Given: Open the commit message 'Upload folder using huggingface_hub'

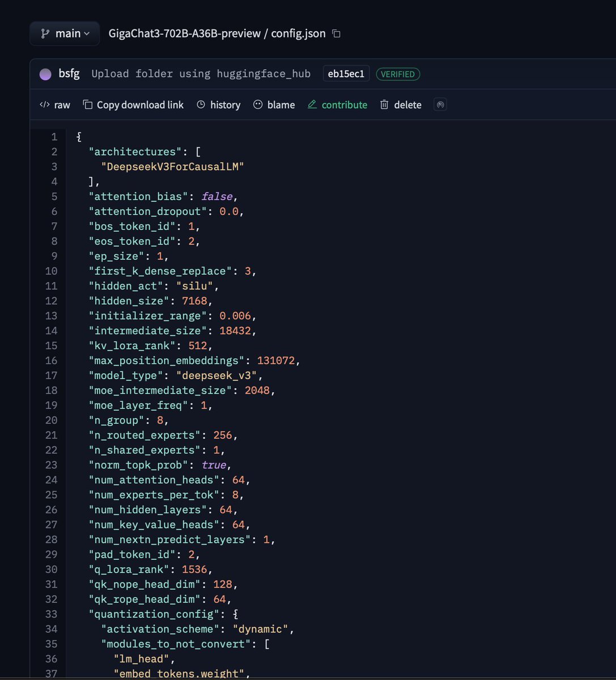Looking at the screenshot, I should [201, 74].
